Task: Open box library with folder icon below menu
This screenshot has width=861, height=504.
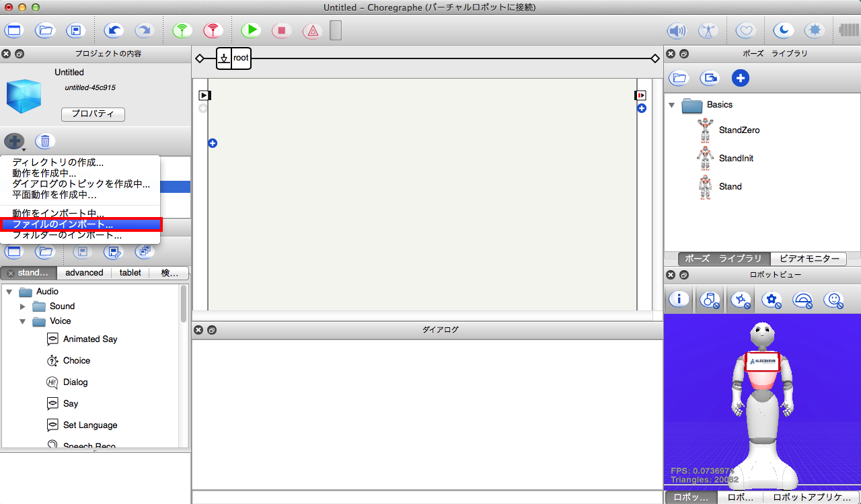Action: tap(45, 252)
